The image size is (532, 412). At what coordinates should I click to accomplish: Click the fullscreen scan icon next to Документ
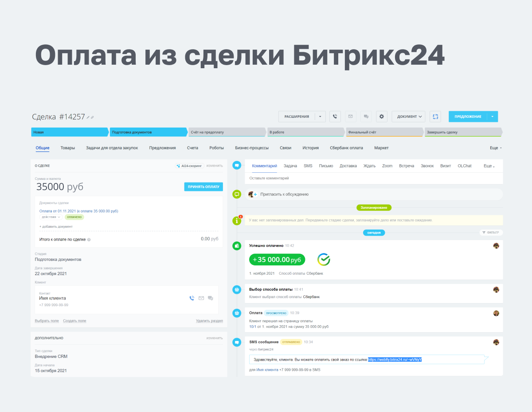[435, 117]
